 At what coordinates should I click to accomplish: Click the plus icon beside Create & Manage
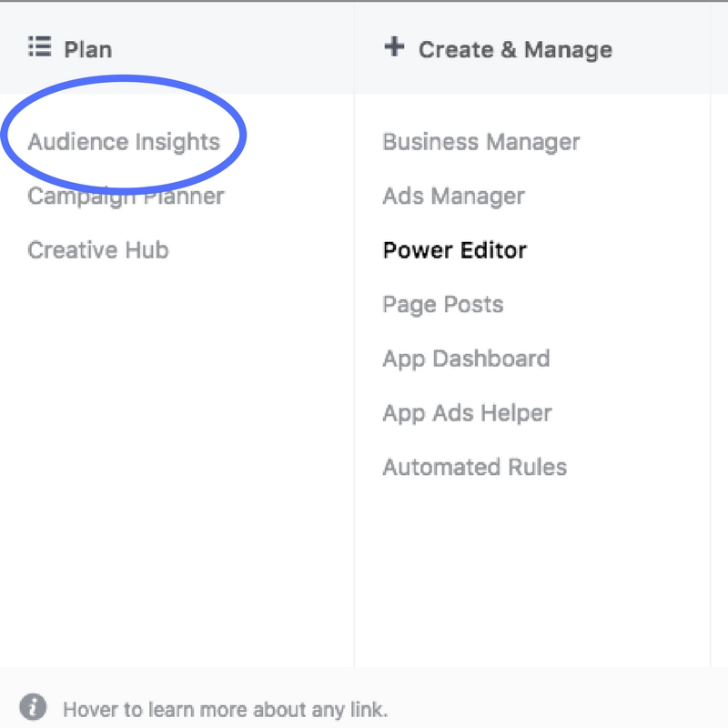[x=394, y=47]
